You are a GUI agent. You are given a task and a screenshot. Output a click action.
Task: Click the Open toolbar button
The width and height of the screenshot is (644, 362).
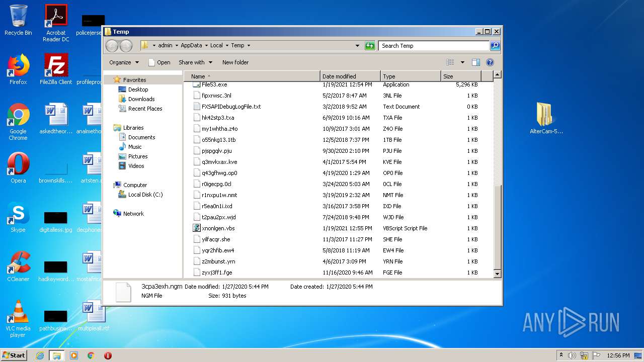click(x=159, y=62)
